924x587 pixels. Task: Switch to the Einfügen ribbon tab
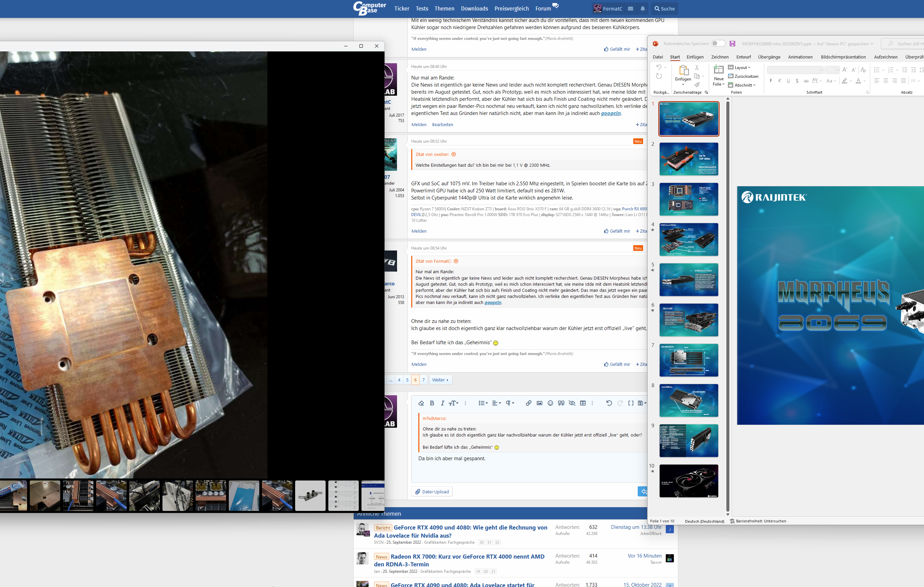pyautogui.click(x=695, y=57)
